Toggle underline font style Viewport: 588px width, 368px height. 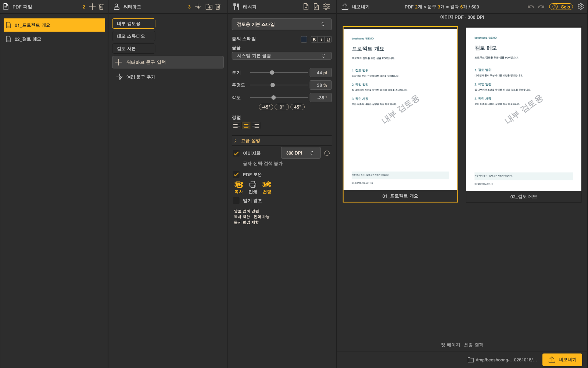point(328,39)
